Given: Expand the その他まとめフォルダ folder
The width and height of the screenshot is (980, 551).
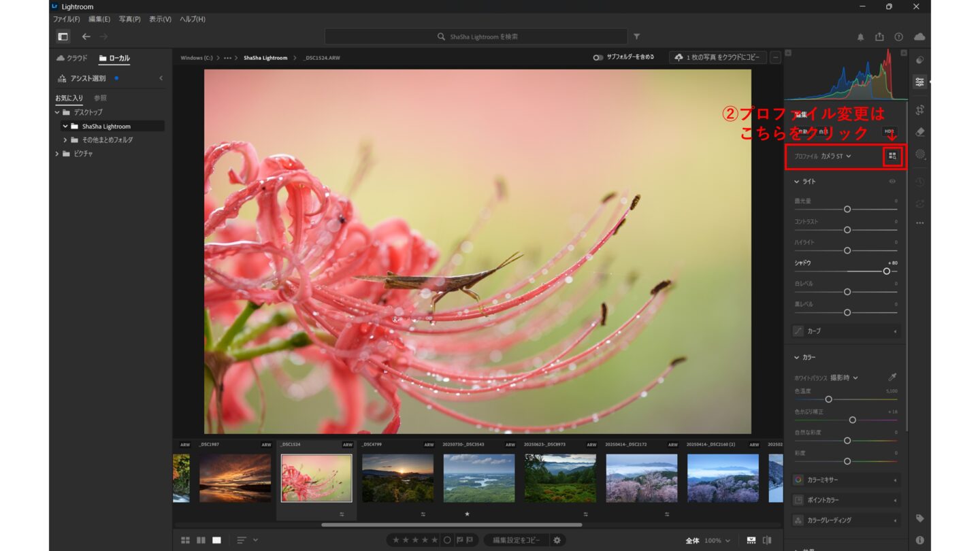Looking at the screenshot, I should click(65, 140).
